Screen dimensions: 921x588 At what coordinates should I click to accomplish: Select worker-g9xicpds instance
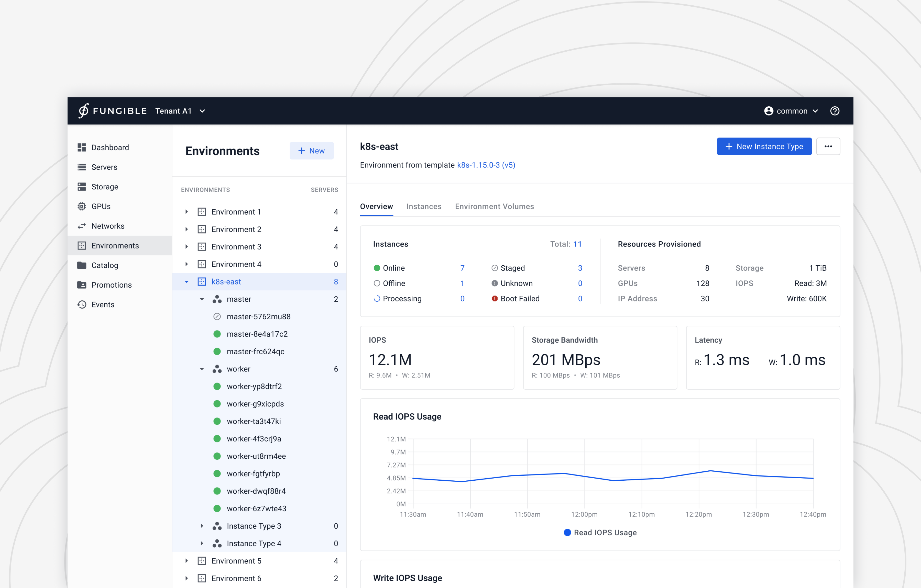tap(255, 404)
